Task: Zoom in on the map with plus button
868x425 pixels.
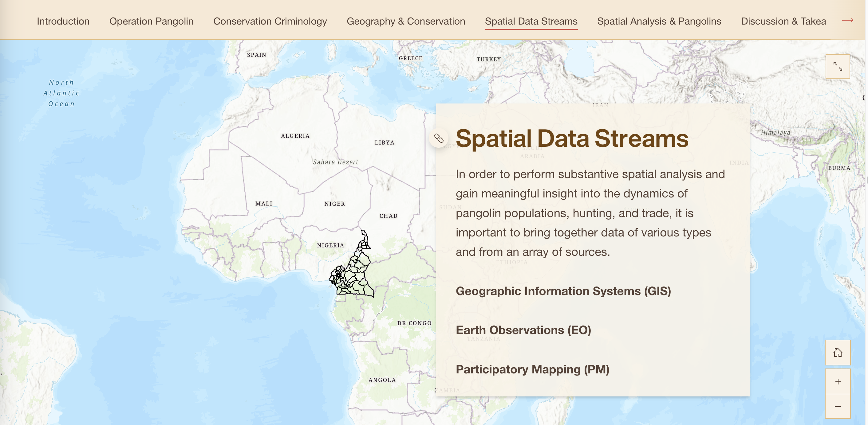Action: click(838, 382)
